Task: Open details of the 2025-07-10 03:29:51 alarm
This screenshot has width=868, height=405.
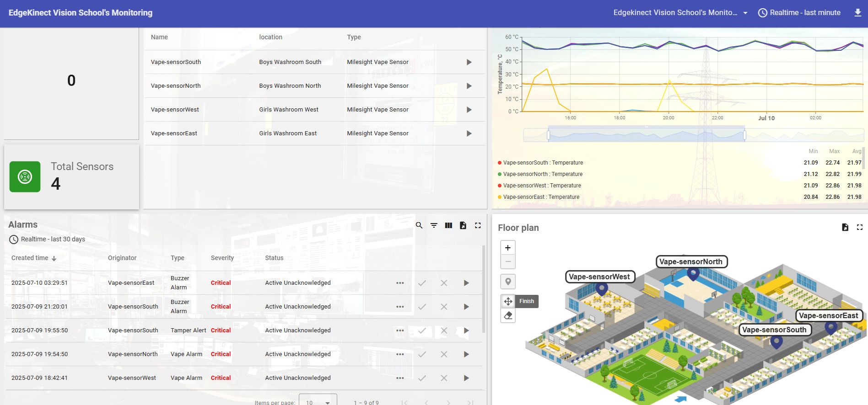Action: [466, 283]
